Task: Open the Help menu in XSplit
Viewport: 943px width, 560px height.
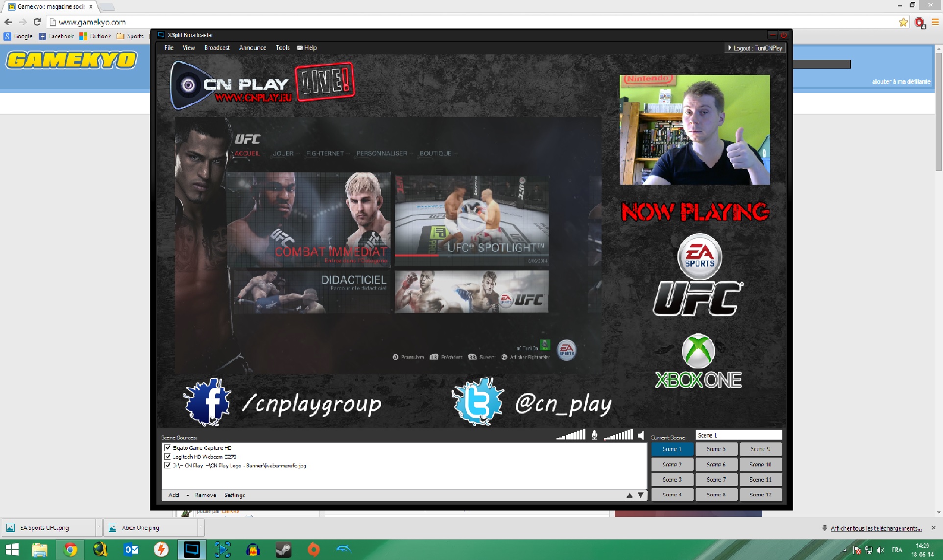Action: click(x=307, y=48)
